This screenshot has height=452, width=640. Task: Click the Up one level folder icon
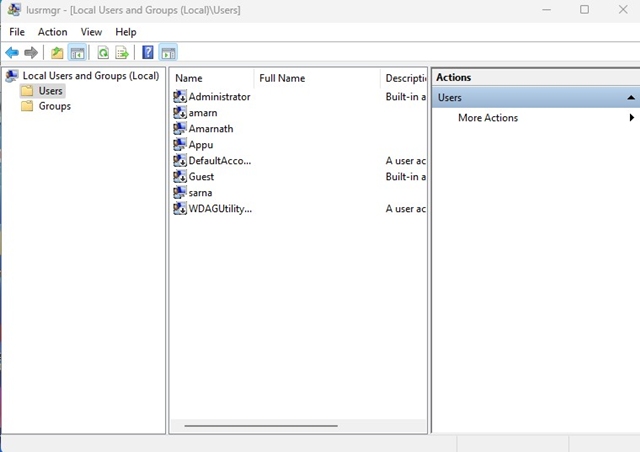pyautogui.click(x=57, y=53)
